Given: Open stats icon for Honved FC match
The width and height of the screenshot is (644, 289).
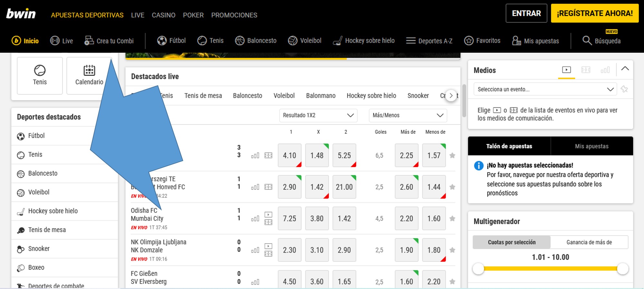Looking at the screenshot, I should click(255, 187).
